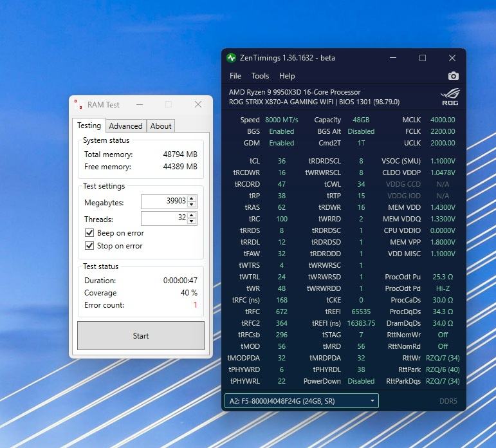
Task: Toggle the Beep on error checkbox
Action: click(x=89, y=233)
